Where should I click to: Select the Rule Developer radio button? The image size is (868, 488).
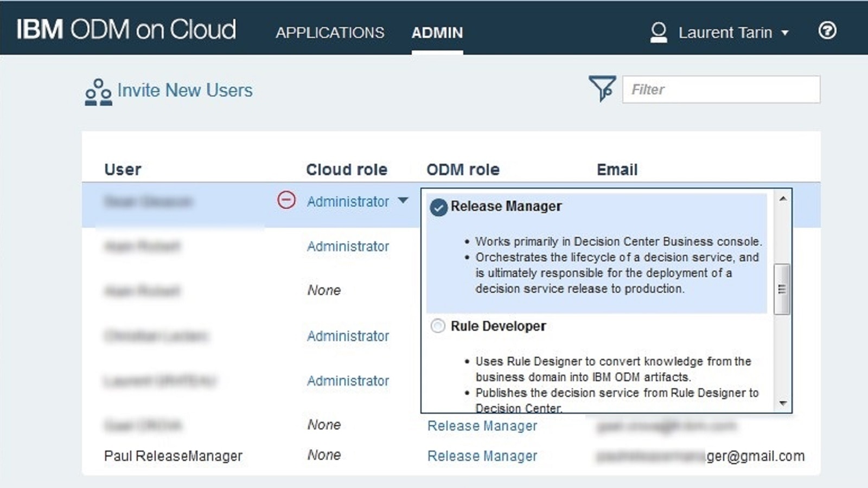437,326
